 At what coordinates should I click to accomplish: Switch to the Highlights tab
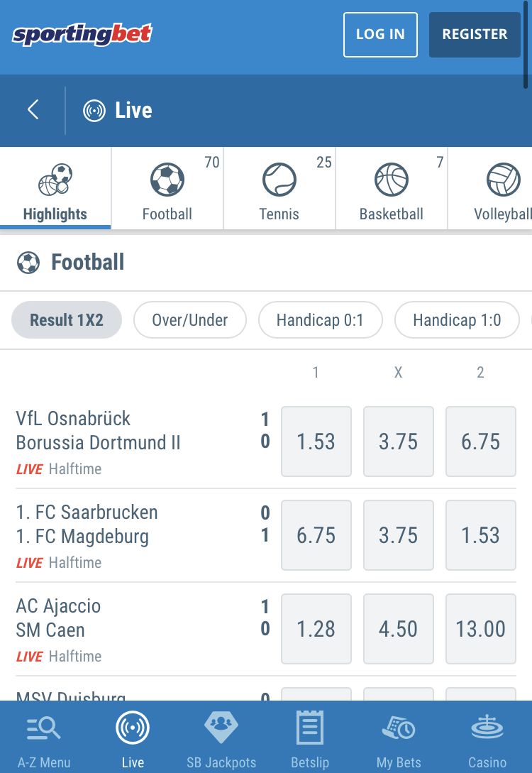click(55, 188)
